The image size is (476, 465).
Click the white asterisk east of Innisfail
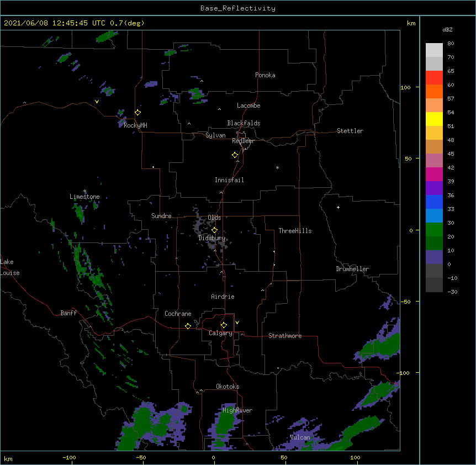click(x=277, y=167)
